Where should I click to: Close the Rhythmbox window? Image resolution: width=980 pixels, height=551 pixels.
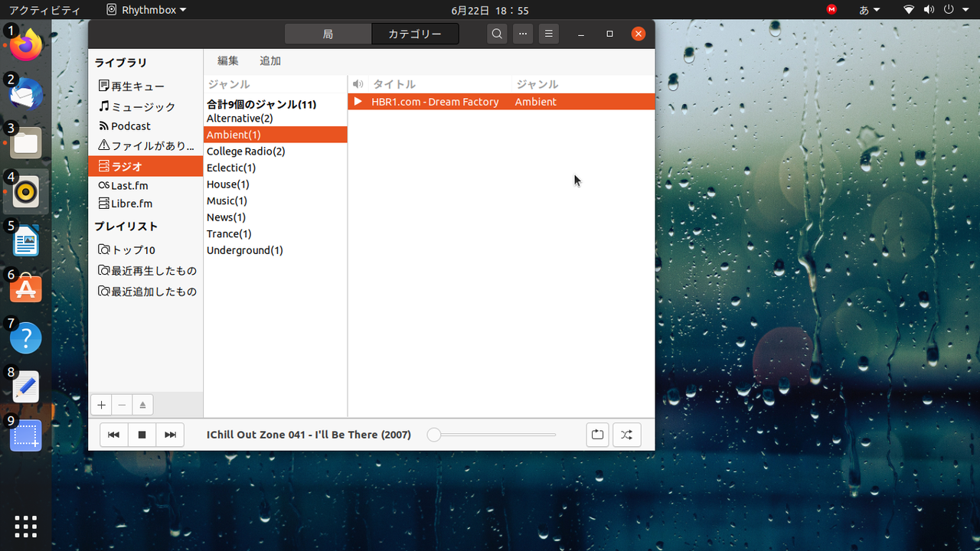[639, 34]
